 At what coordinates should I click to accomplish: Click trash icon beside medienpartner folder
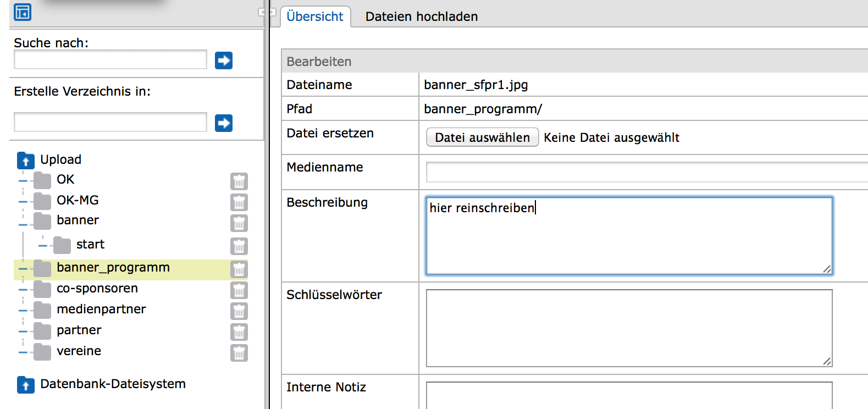click(239, 311)
